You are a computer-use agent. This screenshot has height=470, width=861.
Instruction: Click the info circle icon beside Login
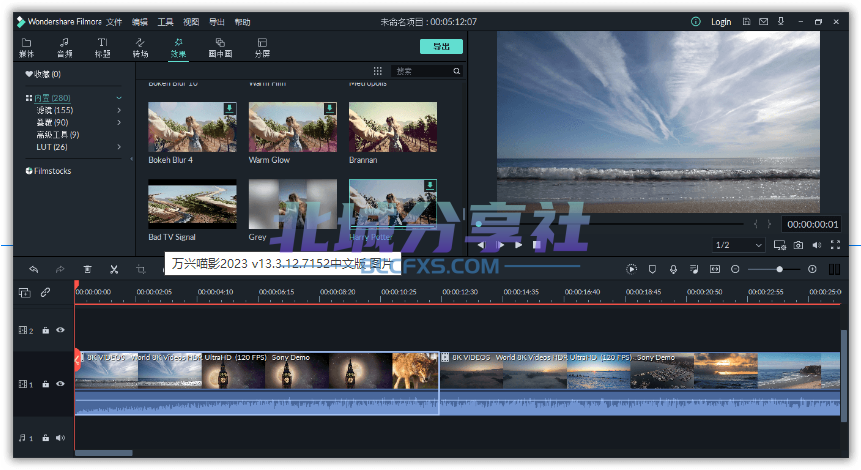(x=696, y=22)
